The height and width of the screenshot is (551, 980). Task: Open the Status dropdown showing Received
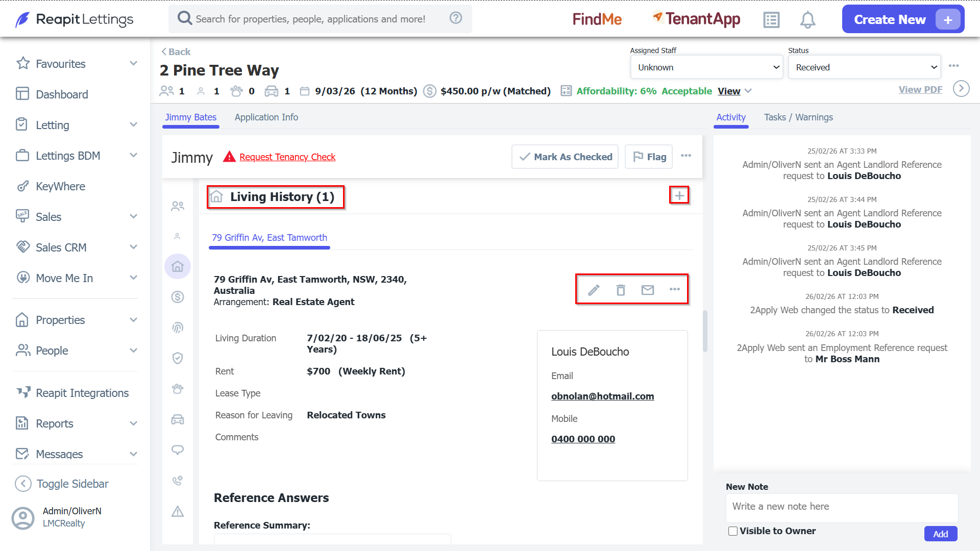click(x=865, y=67)
